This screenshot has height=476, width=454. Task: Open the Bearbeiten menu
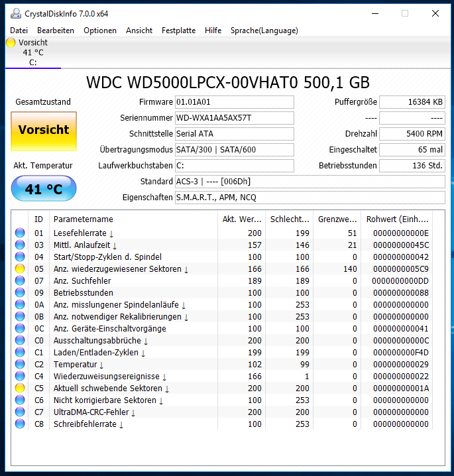pyautogui.click(x=56, y=30)
